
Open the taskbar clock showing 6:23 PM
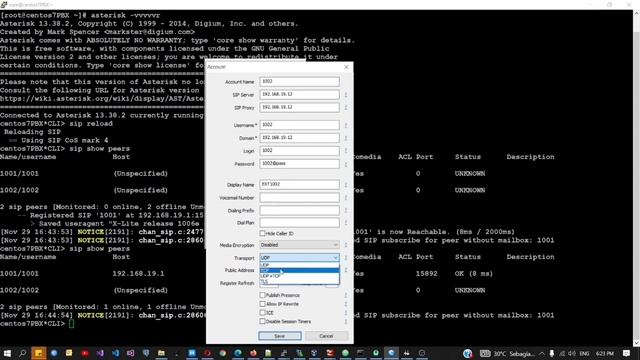[605, 353]
